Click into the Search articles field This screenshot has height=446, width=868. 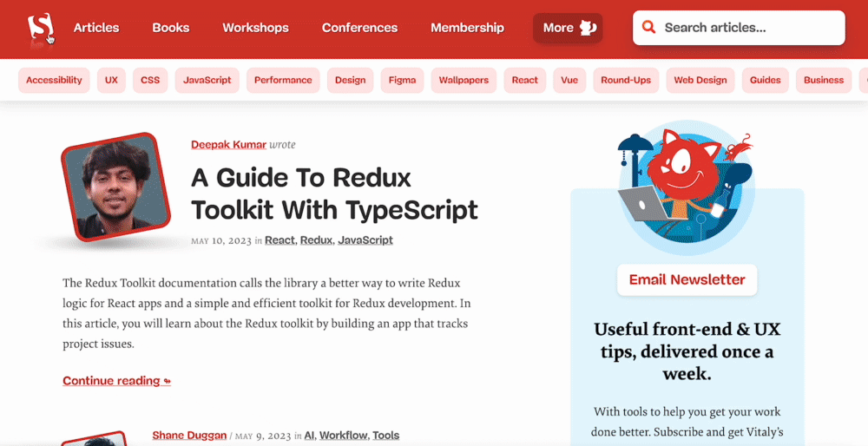pyautogui.click(x=746, y=28)
